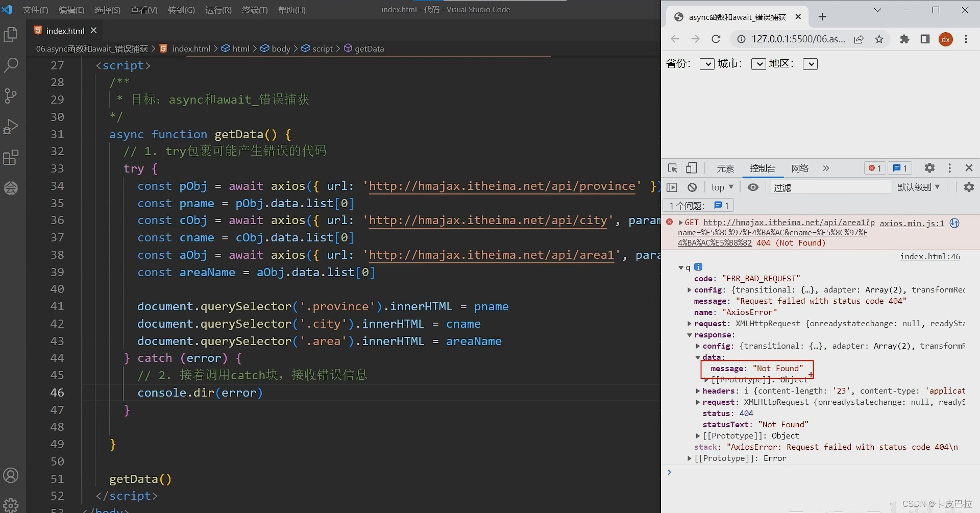Collapse the data object
The image size is (980, 513).
[x=698, y=357]
